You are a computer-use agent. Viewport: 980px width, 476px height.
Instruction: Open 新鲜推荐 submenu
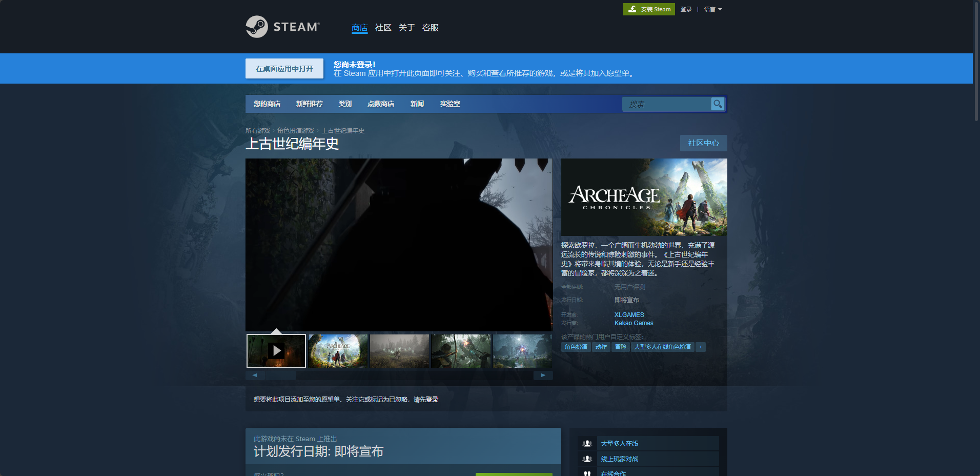pos(309,104)
